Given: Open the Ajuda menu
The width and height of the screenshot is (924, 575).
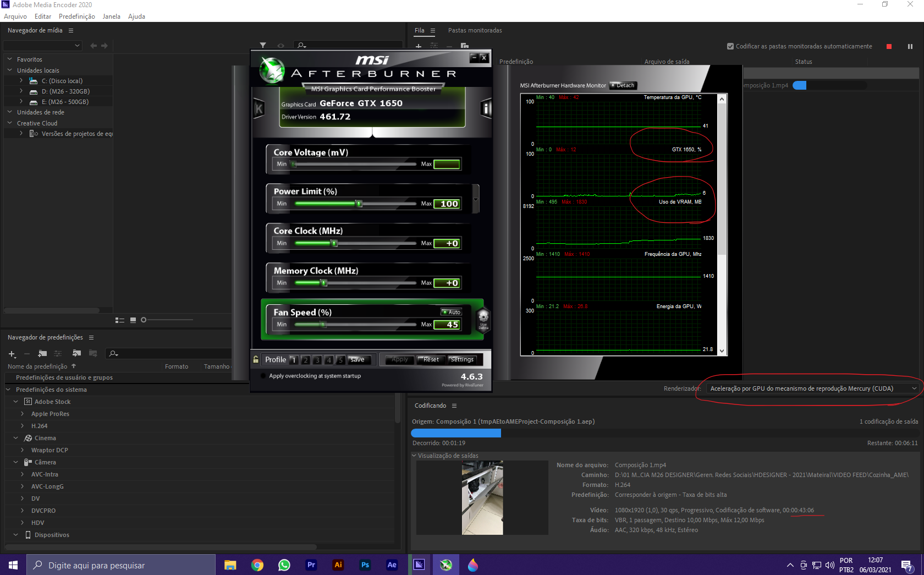Looking at the screenshot, I should pos(137,17).
